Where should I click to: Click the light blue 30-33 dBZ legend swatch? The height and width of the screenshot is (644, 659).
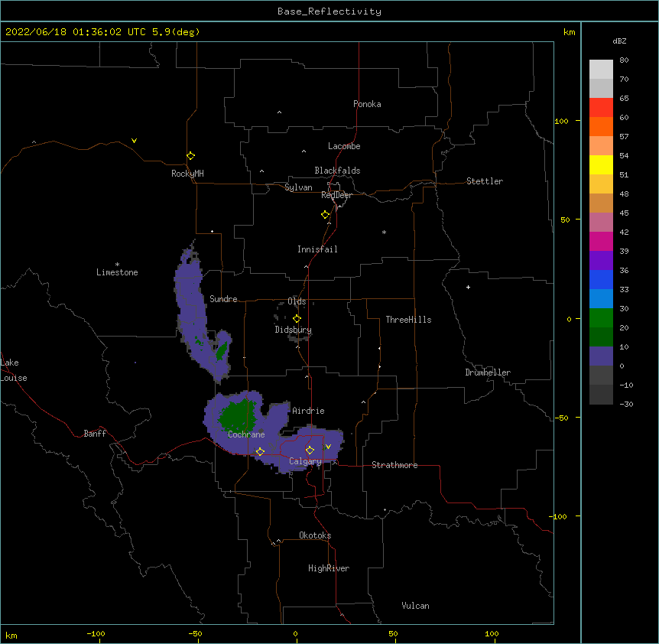[601, 299]
